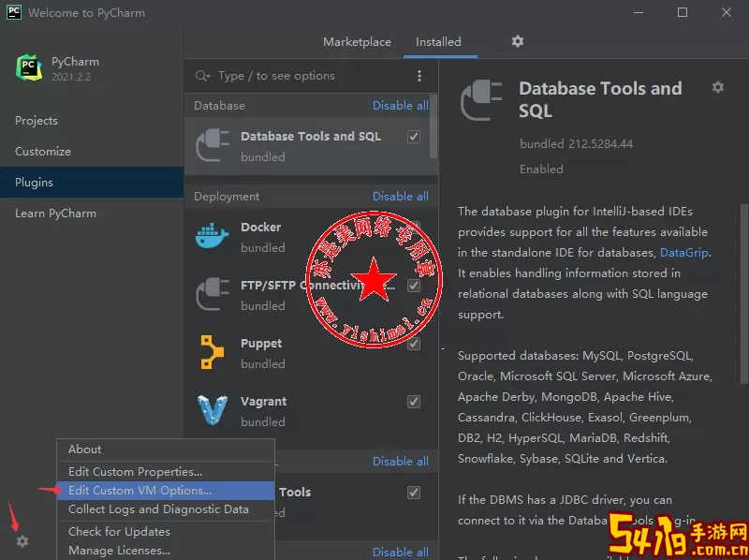
Task: Select the FTP/SFTP Connectivity plugin name
Action: [317, 286]
